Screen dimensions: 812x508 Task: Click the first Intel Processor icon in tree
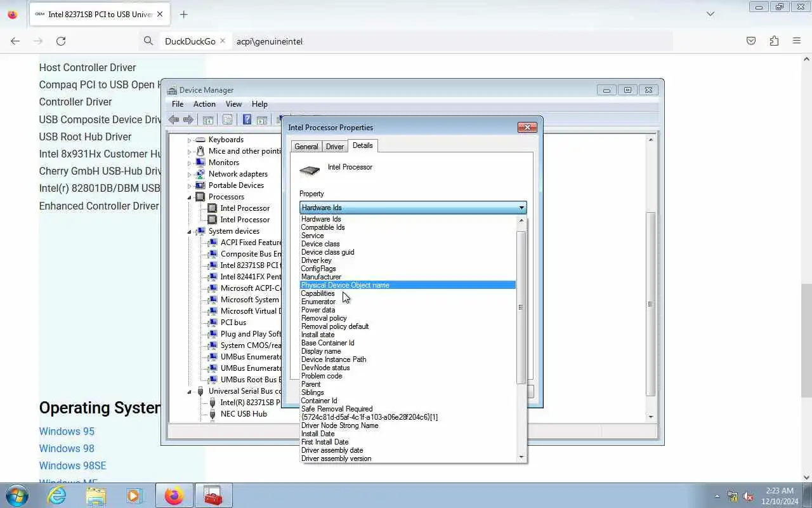point(213,208)
